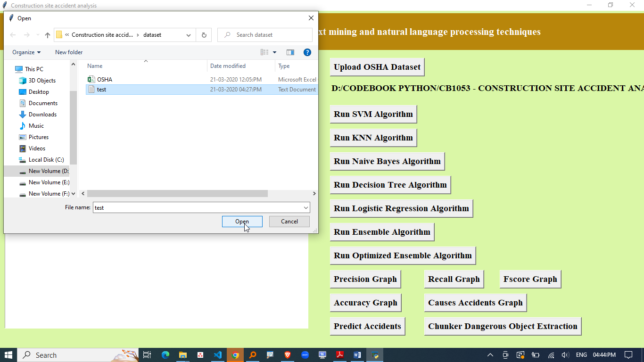Open Desktop in navigation pane
This screenshot has width=644, height=362.
(39, 92)
